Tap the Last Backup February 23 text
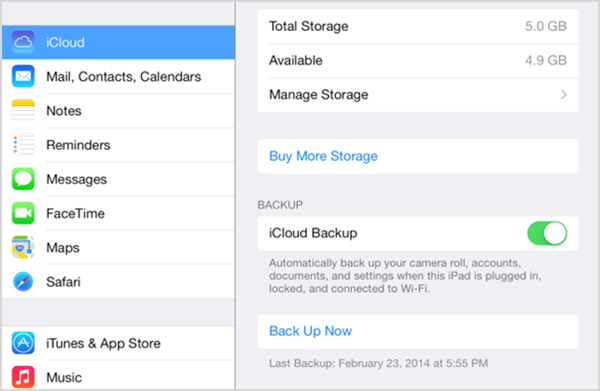The height and width of the screenshot is (391, 600). click(378, 363)
